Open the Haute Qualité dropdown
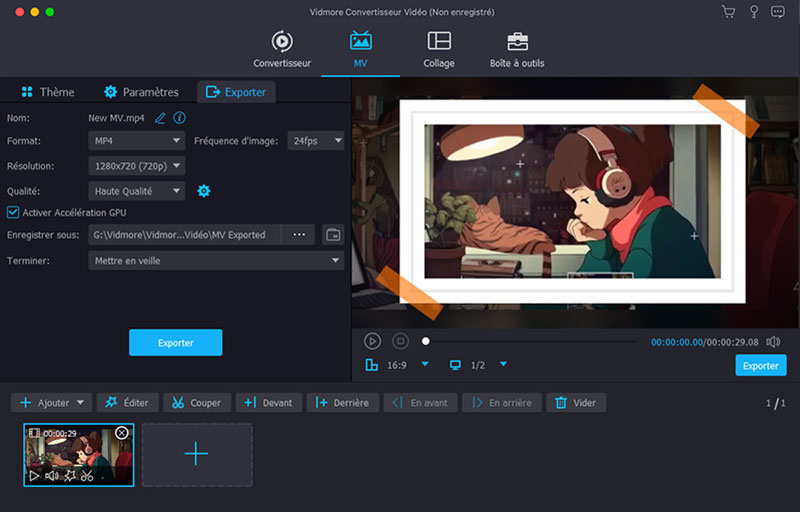Image resolution: width=800 pixels, height=512 pixels. pyautogui.click(x=136, y=191)
